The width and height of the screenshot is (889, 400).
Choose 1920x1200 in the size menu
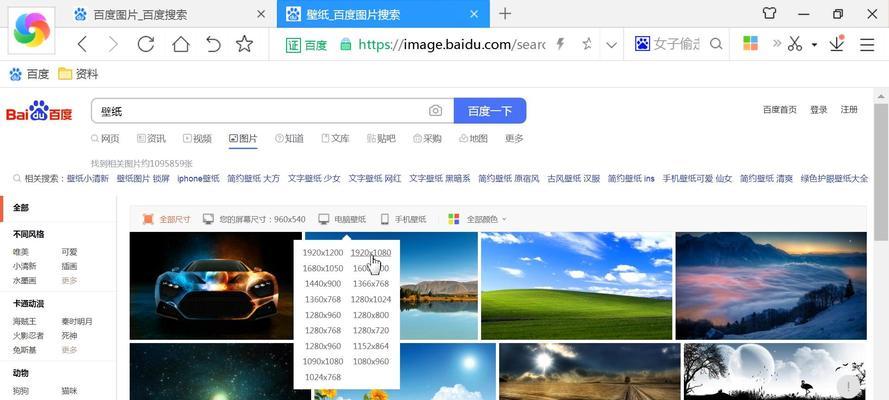[323, 253]
